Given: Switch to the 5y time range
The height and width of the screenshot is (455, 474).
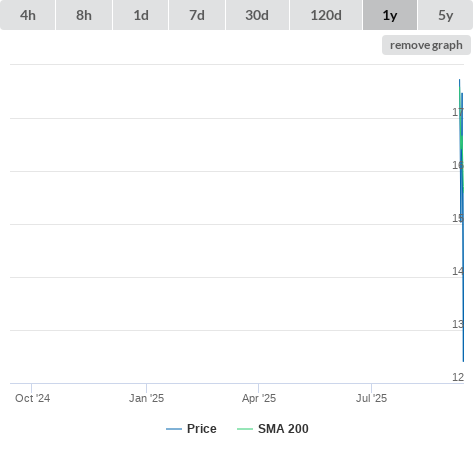Looking at the screenshot, I should pos(445,15).
